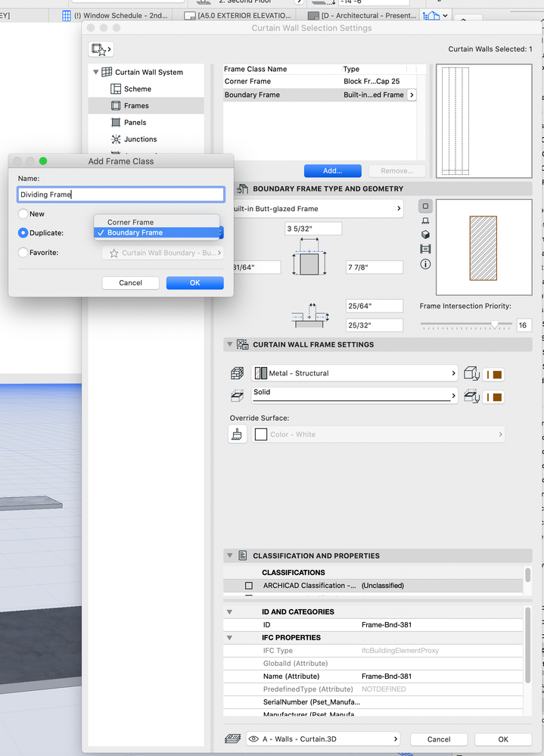The width and height of the screenshot is (544, 756).
Task: Cancel the Curtain Wall Selection Settings dialog
Action: tap(439, 739)
